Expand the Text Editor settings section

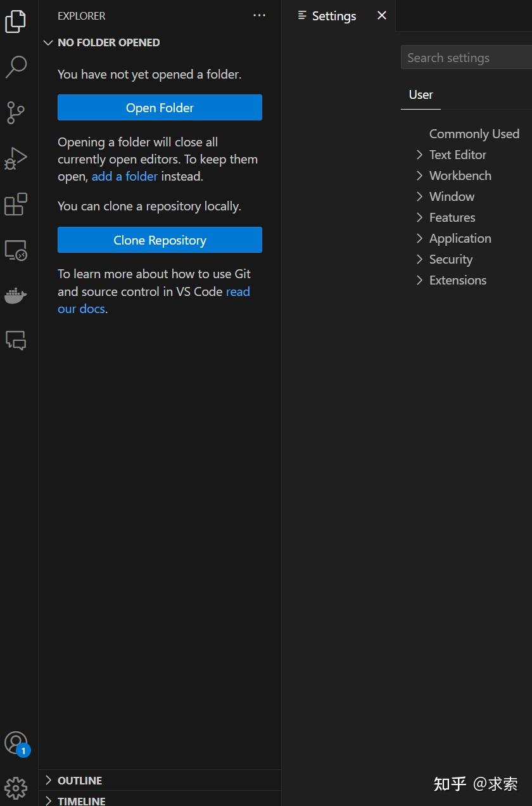click(457, 154)
